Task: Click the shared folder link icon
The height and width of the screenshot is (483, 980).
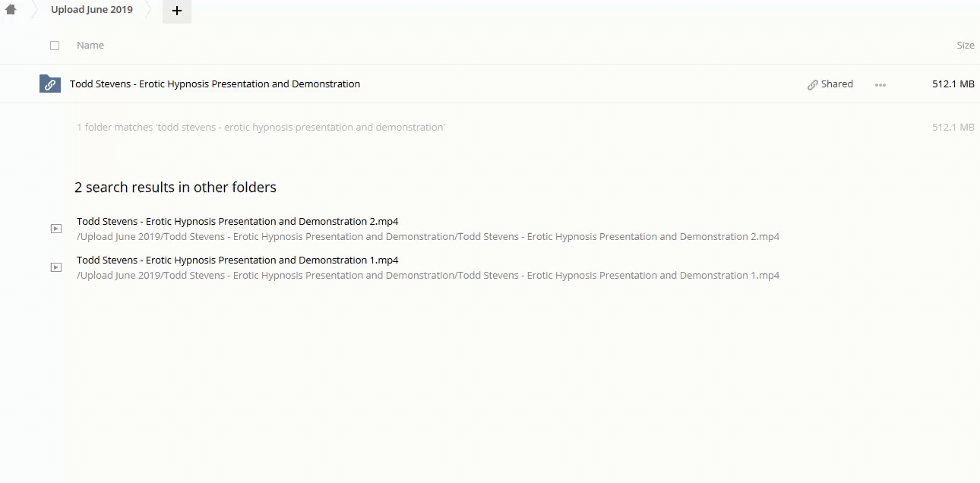Action: click(x=49, y=84)
